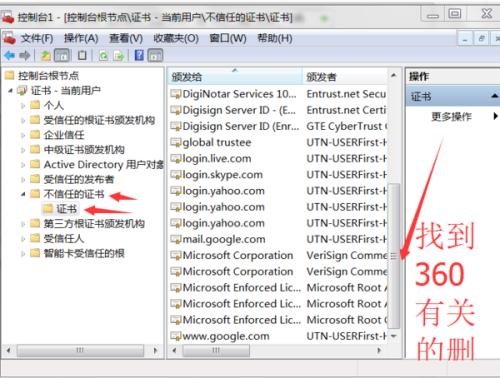Click certificate icon beside login.skype.com
This screenshot has width=500, height=378.
coord(176,175)
